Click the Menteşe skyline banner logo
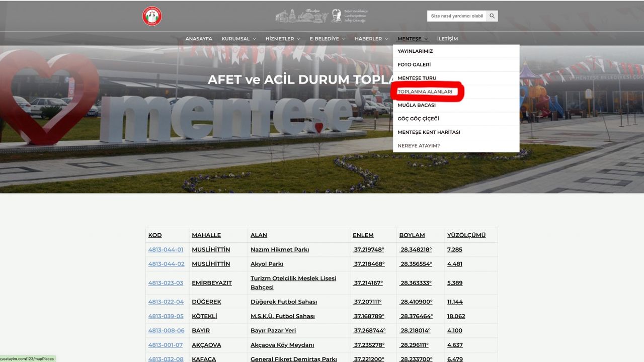 322,16
